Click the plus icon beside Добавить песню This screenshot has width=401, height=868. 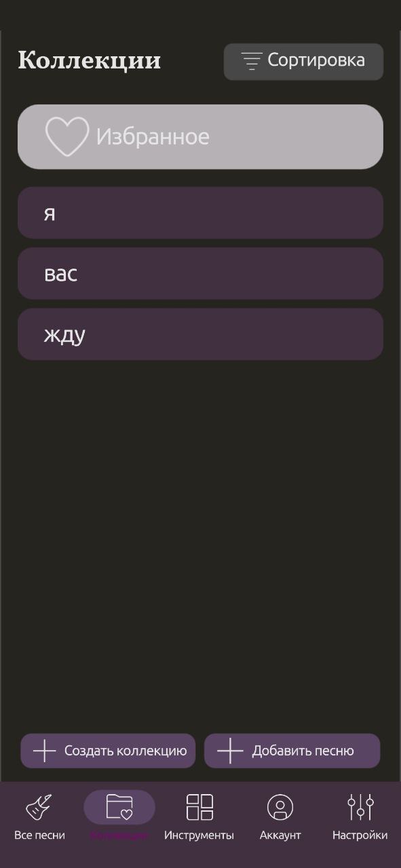(230, 751)
